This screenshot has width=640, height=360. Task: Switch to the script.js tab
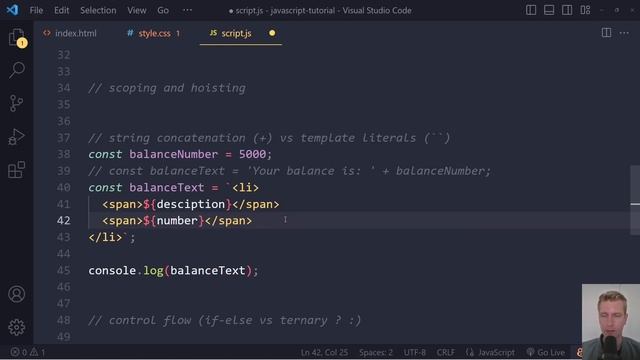tap(236, 33)
